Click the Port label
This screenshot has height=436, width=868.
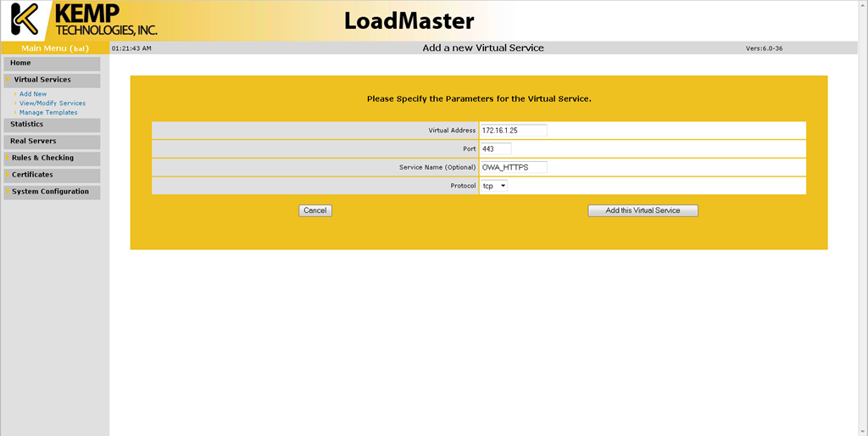pyautogui.click(x=470, y=149)
